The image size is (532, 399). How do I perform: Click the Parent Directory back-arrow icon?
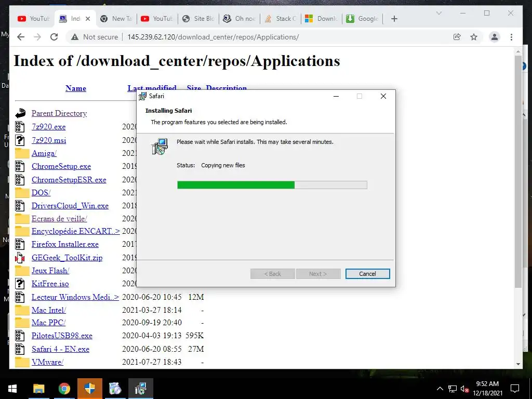[20, 113]
